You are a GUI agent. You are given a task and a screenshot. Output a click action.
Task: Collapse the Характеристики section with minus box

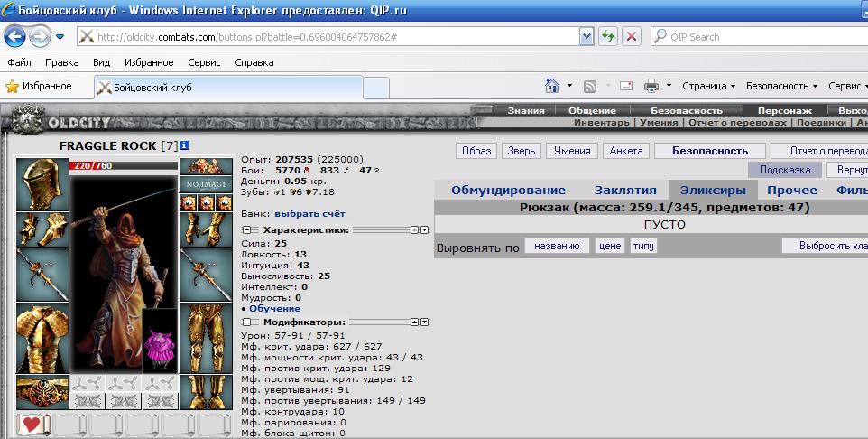click(x=247, y=230)
